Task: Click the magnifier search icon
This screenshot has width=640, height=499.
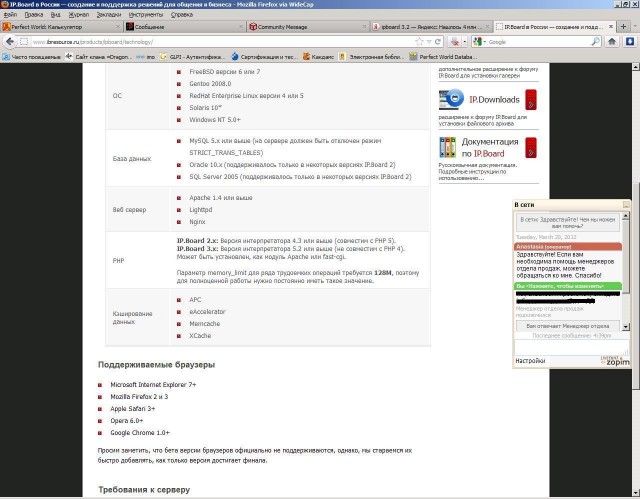Action: coord(596,42)
